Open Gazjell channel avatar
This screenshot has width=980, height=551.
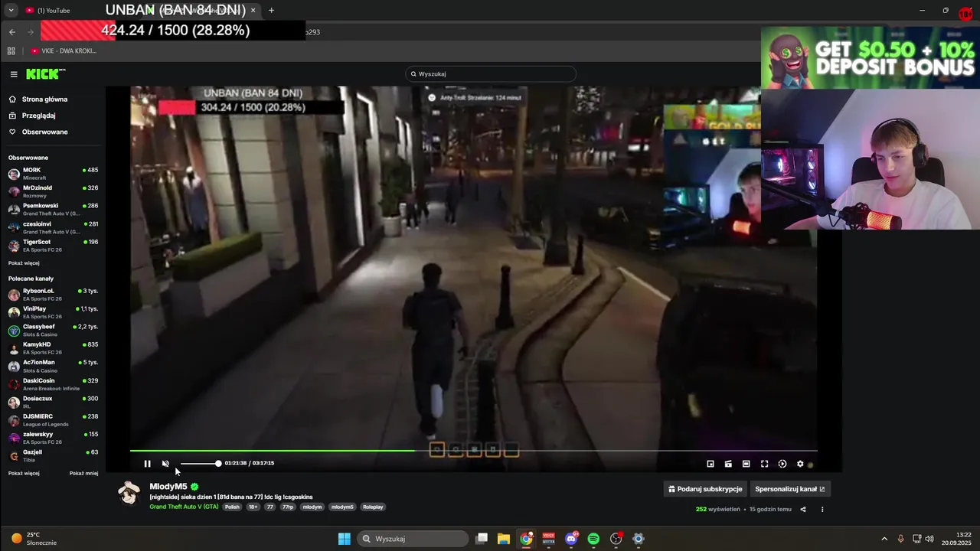[x=14, y=455]
